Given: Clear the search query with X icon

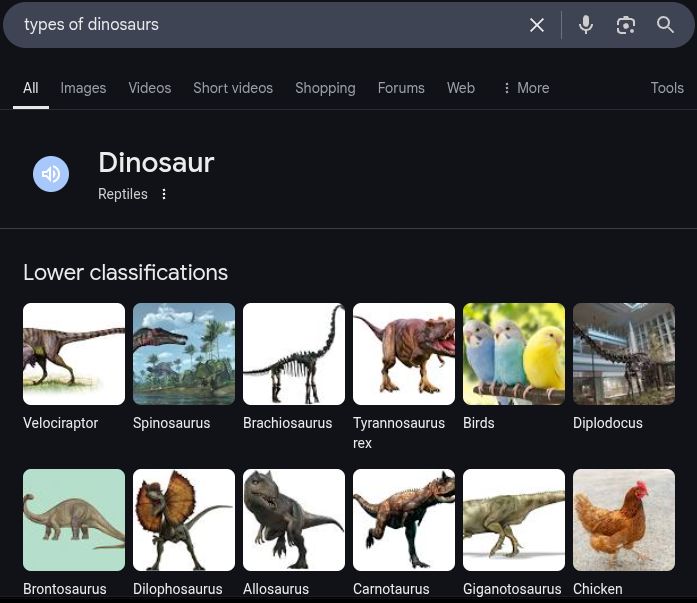Looking at the screenshot, I should tap(537, 25).
